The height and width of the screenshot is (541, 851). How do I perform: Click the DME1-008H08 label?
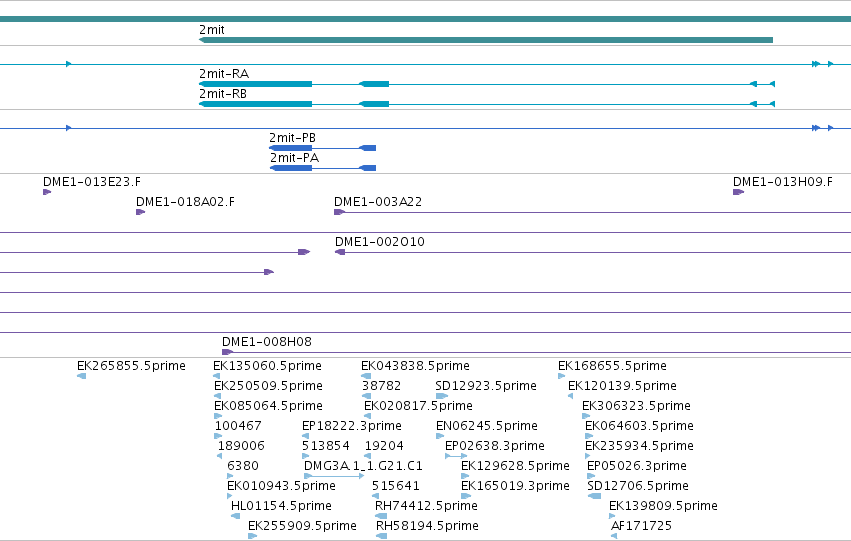pyautogui.click(x=267, y=342)
